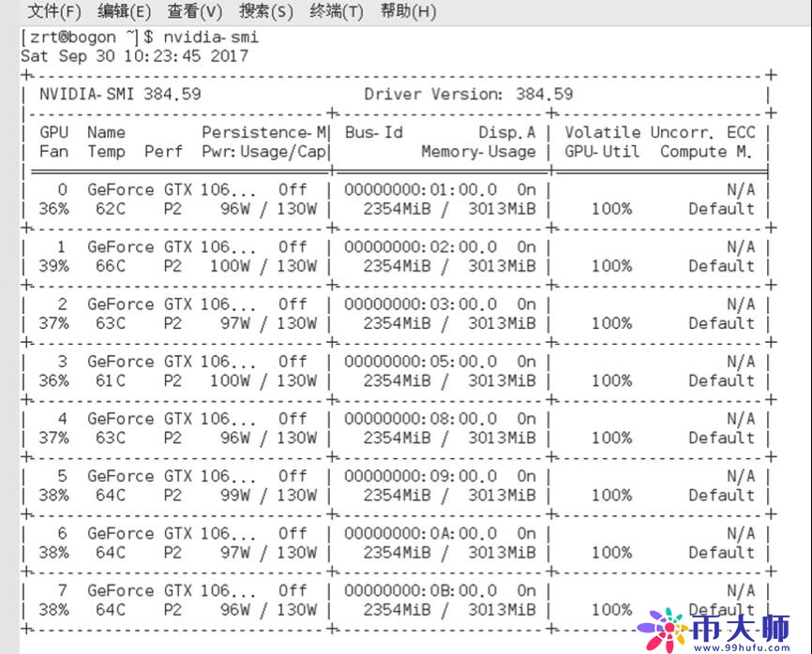
Task: Open the 查看(V) menu
Action: (x=195, y=11)
